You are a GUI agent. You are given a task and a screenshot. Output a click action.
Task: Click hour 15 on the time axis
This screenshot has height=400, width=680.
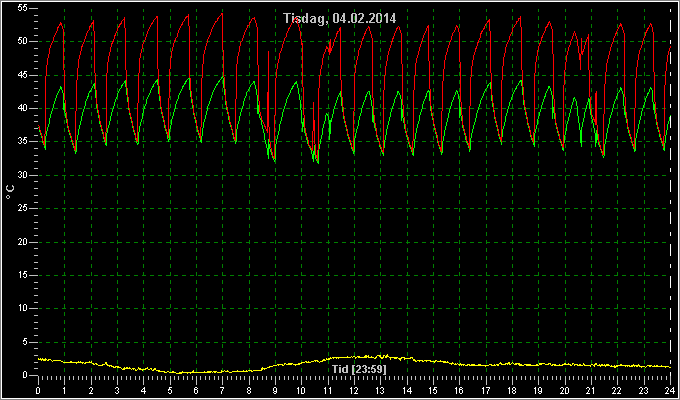(433, 390)
